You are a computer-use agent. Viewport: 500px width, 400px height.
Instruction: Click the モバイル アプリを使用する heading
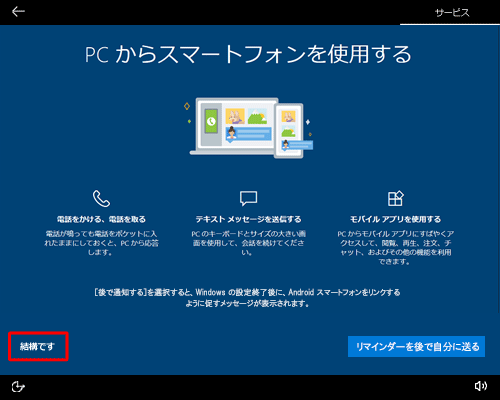[x=395, y=219]
